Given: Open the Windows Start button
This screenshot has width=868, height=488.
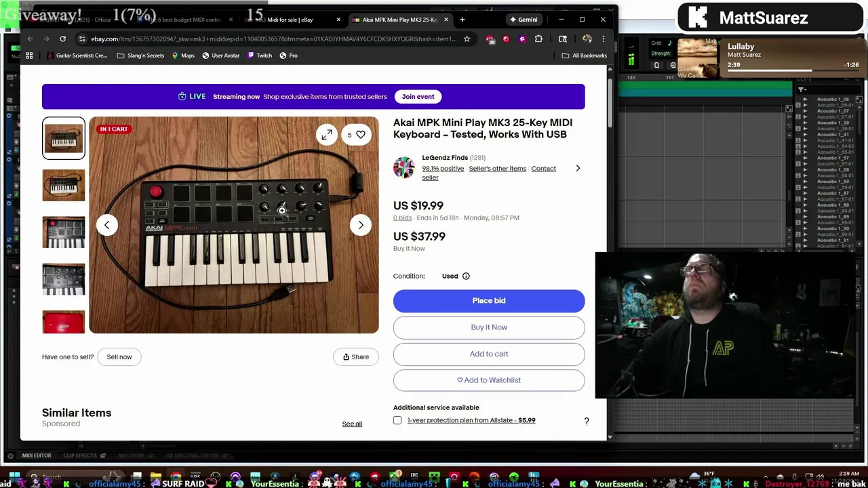Looking at the screenshot, I should (14, 477).
